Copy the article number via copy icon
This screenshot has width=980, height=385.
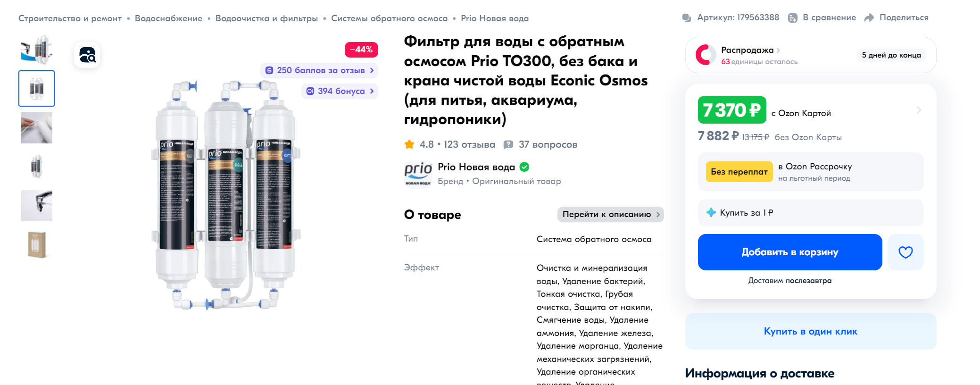tap(687, 18)
